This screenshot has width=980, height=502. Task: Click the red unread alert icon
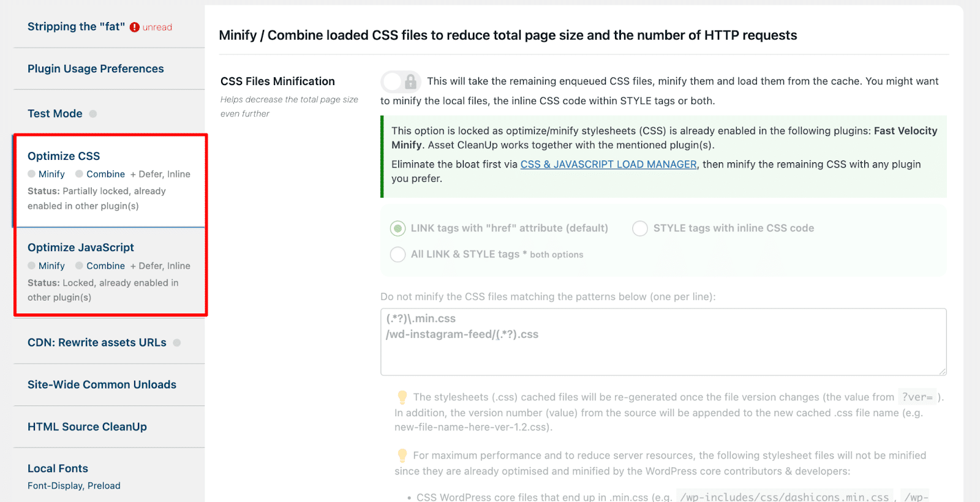(135, 28)
